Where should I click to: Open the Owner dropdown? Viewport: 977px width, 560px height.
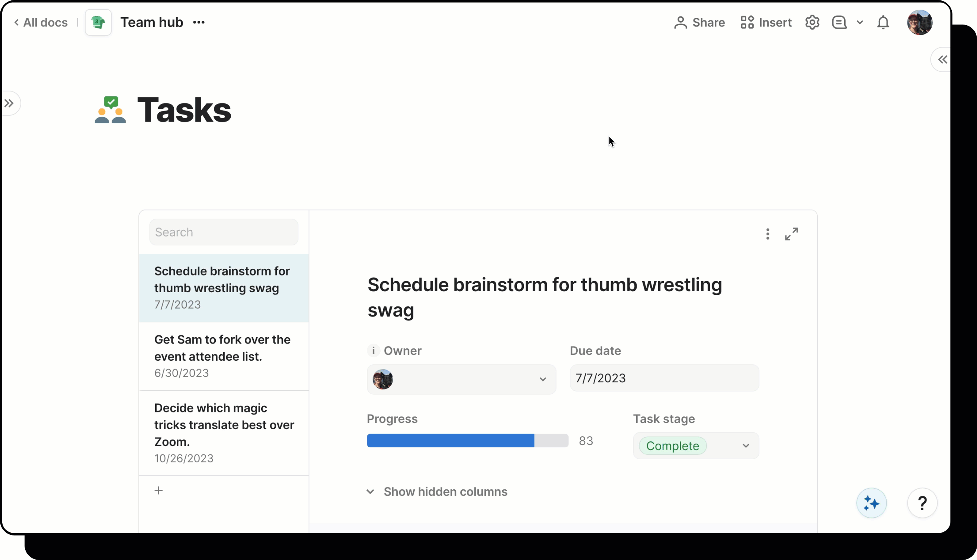(x=461, y=379)
